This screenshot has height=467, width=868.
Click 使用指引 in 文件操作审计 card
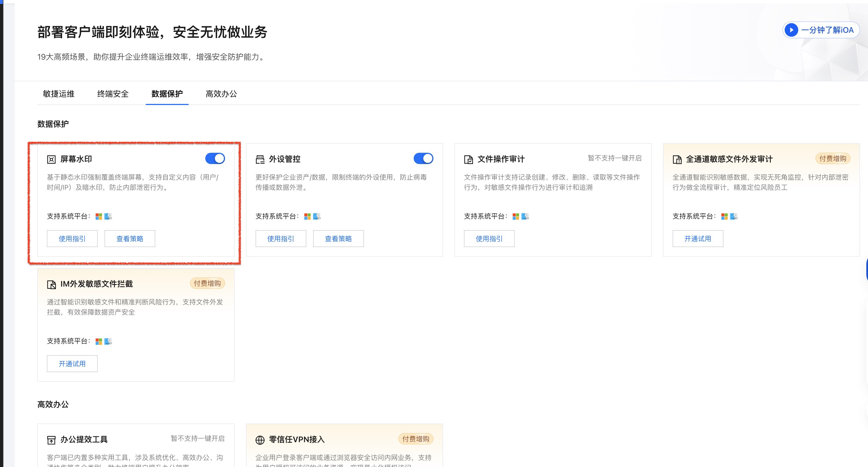click(x=489, y=239)
